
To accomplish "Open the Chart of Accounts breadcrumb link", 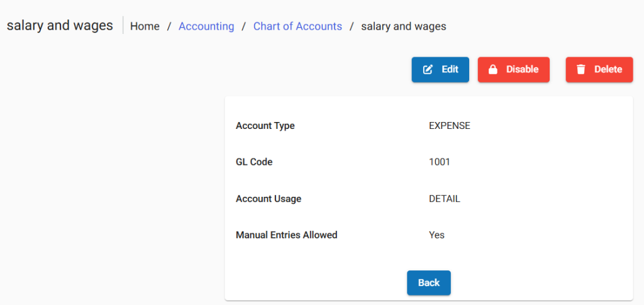I will (x=297, y=26).
